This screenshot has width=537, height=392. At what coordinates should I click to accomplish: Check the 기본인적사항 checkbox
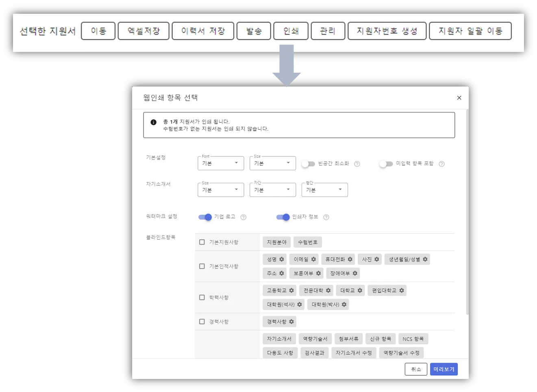point(202,266)
